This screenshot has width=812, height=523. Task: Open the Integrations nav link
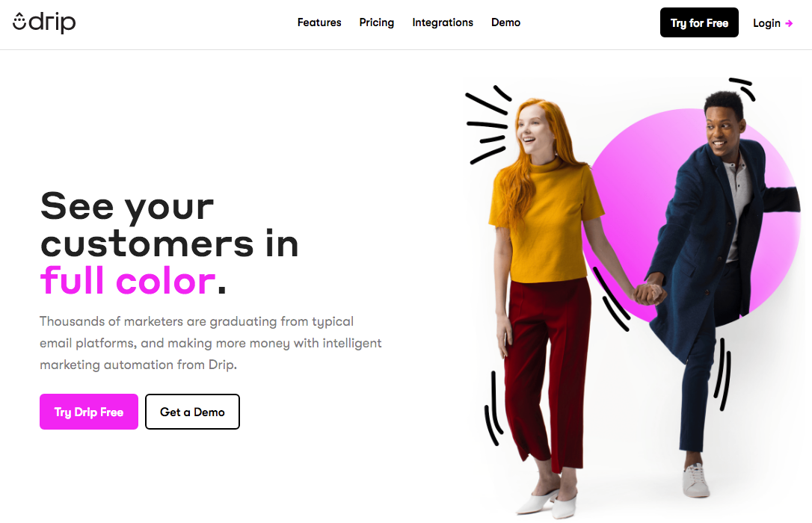coord(442,22)
